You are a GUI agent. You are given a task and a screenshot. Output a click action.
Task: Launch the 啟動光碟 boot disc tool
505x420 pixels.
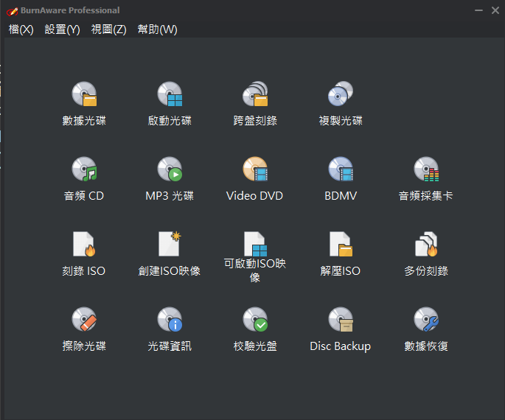click(170, 104)
